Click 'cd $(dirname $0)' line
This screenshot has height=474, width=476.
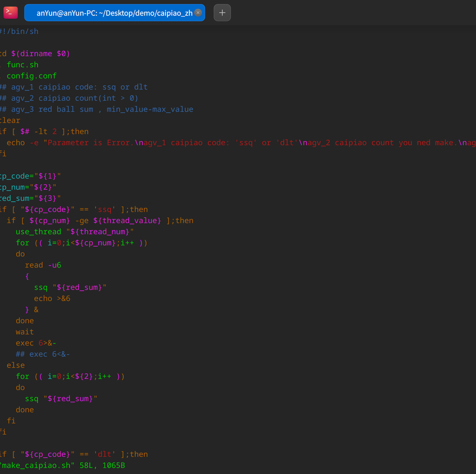[x=35, y=54]
